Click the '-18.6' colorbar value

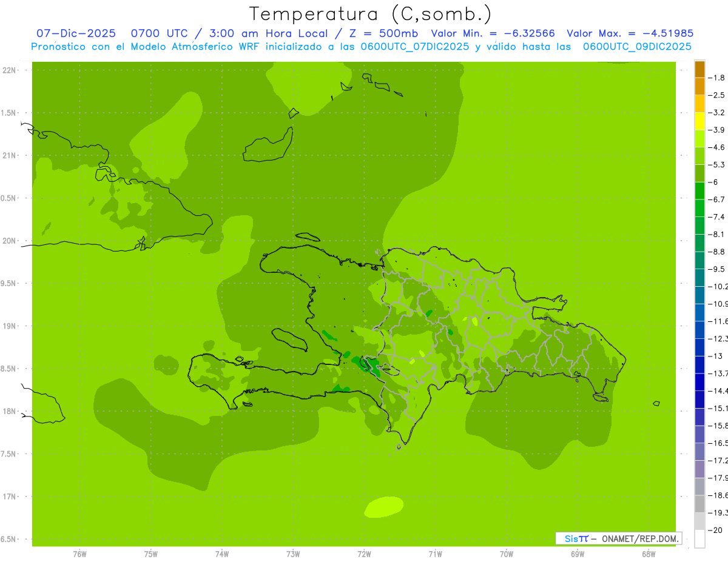718,495
